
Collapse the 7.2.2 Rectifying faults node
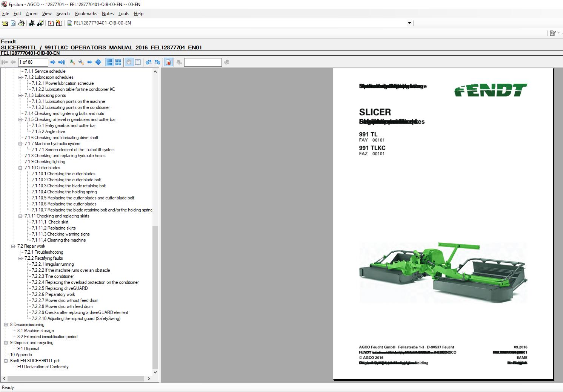tap(20, 258)
